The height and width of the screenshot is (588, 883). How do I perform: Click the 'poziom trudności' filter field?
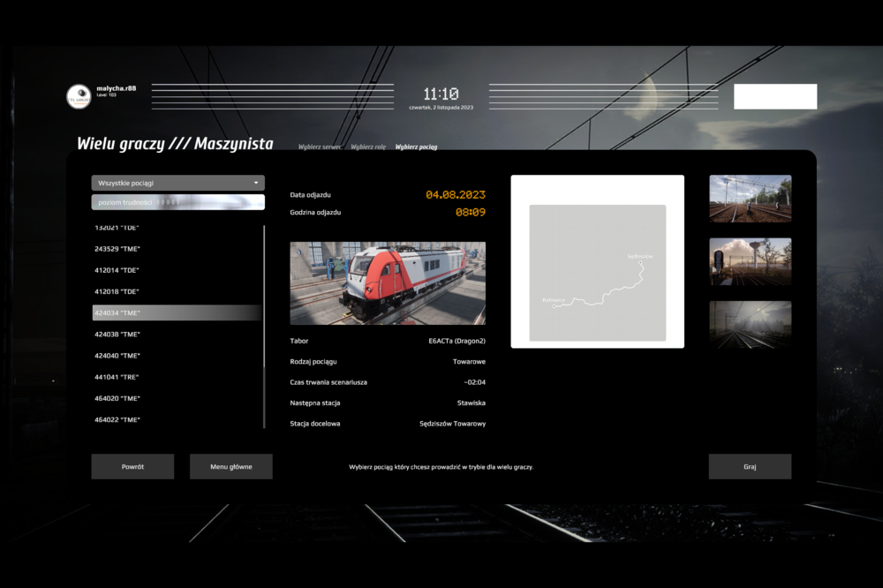point(177,202)
